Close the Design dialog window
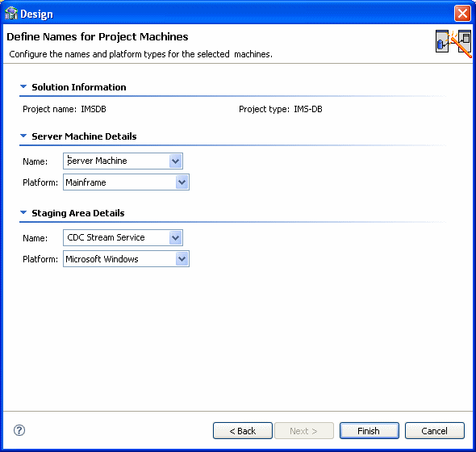The width and height of the screenshot is (476, 452). (x=462, y=14)
